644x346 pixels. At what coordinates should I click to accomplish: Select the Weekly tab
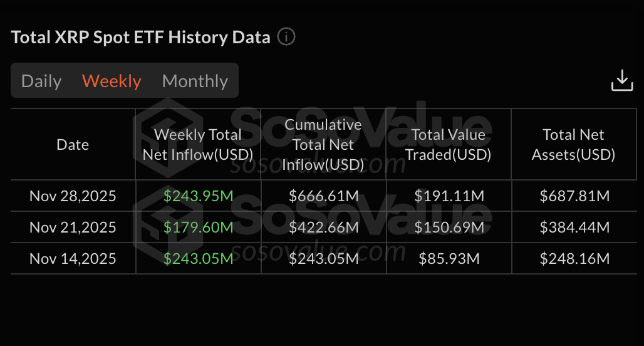tap(112, 81)
